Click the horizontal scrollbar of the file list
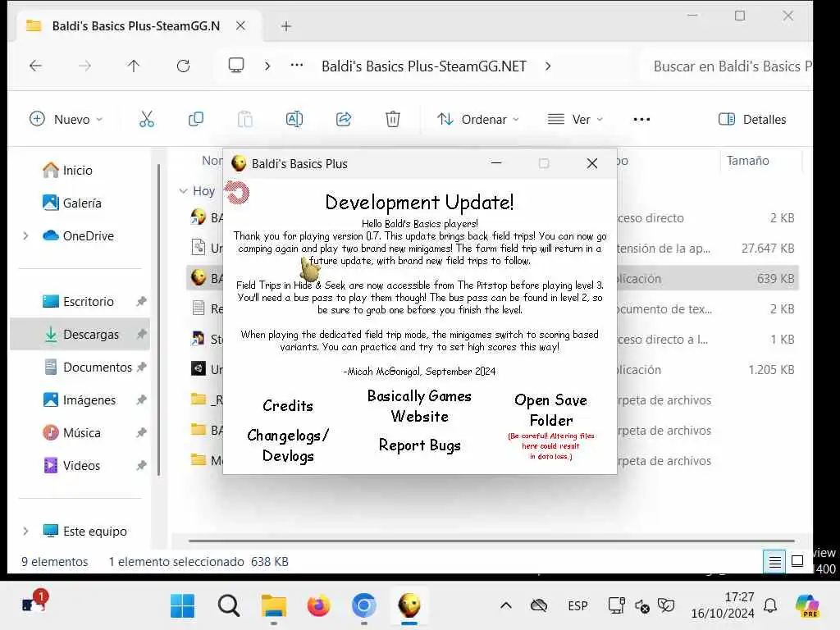840x630 pixels. (491, 541)
